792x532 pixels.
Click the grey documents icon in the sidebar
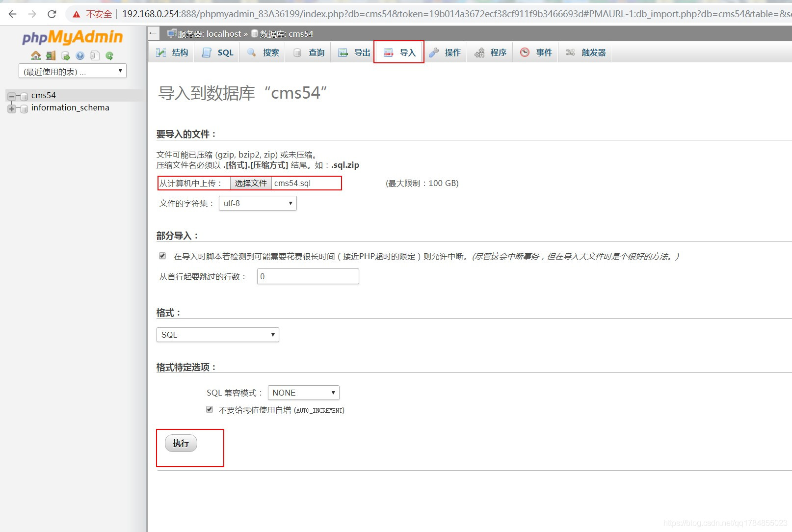coord(95,55)
